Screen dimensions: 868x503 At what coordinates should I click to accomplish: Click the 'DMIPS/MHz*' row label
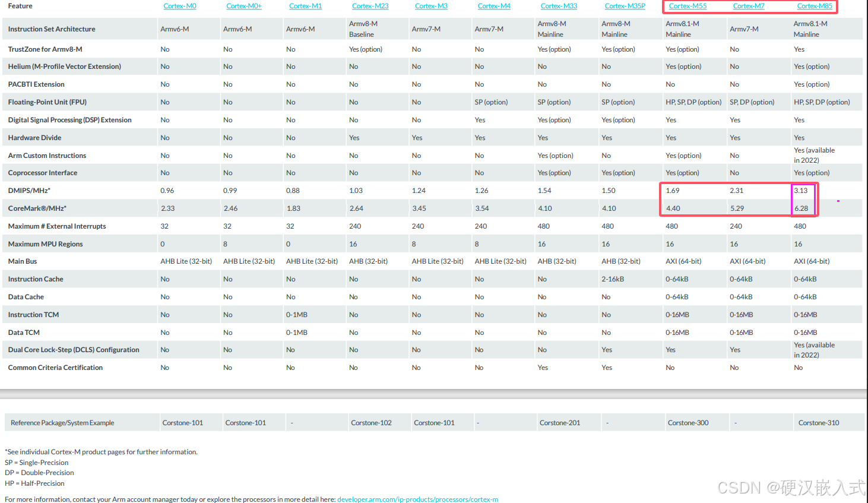click(29, 191)
